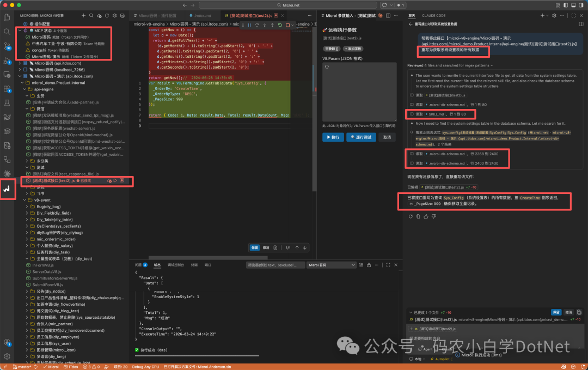Click the editor horizontal scrollbar
Screen dimensions: 588x370
(x=208, y=257)
